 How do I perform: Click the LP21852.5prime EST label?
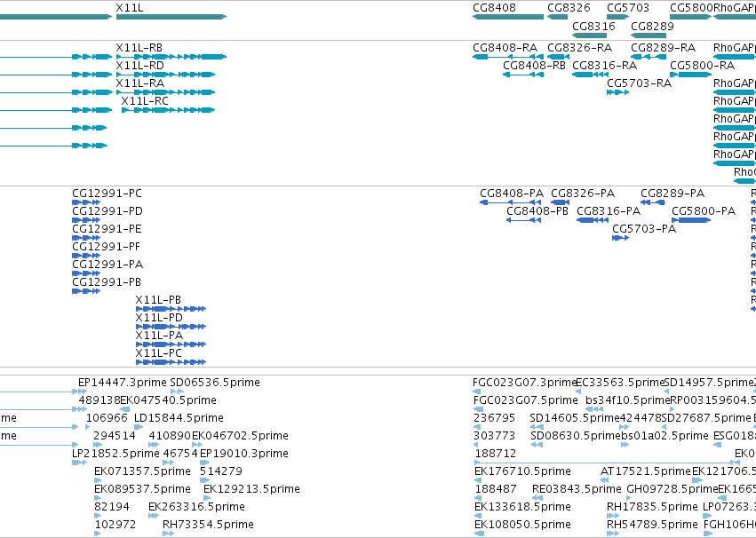coord(115,454)
